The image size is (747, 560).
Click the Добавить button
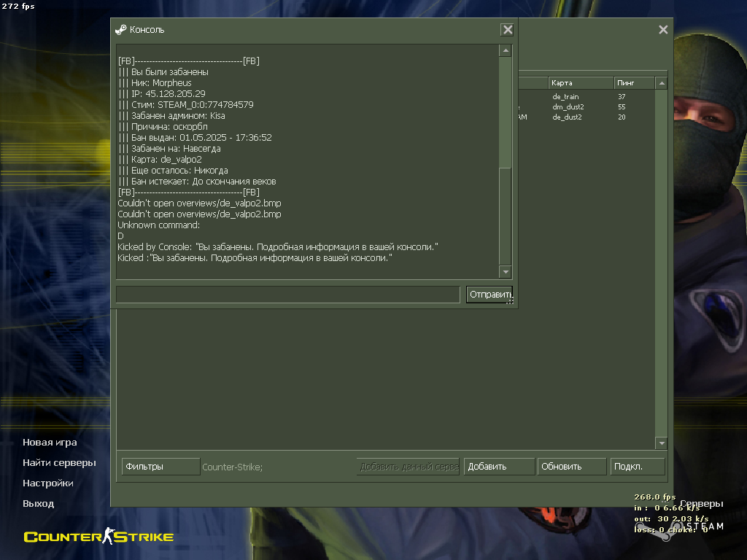point(499,466)
